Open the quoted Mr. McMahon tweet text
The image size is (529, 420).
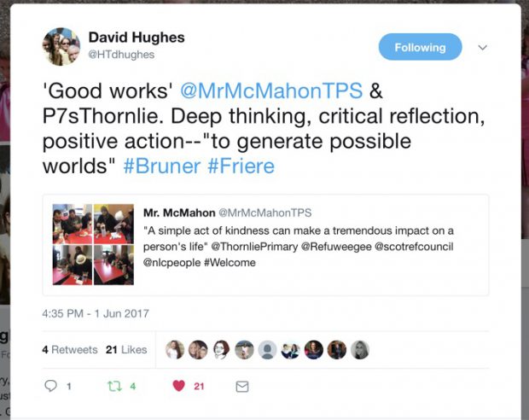[x=299, y=247]
